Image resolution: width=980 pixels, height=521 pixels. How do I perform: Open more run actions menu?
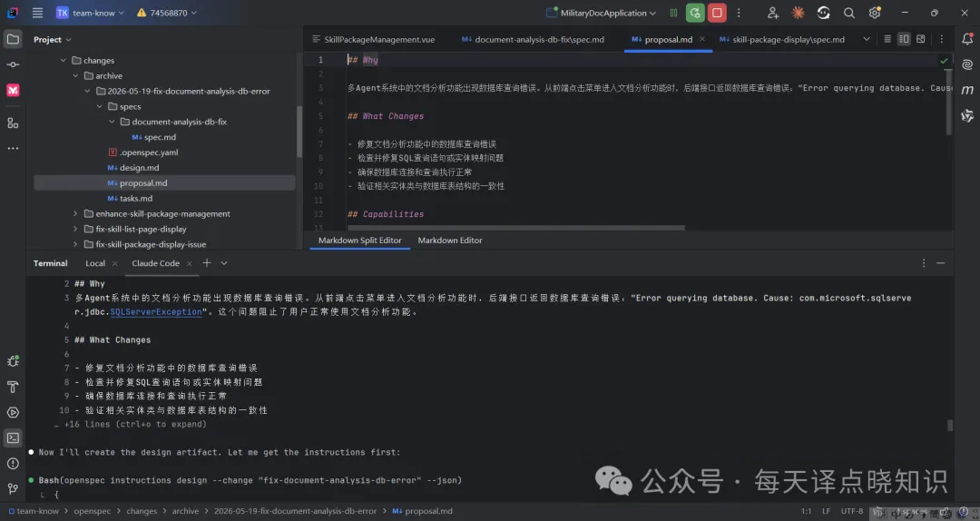point(739,13)
